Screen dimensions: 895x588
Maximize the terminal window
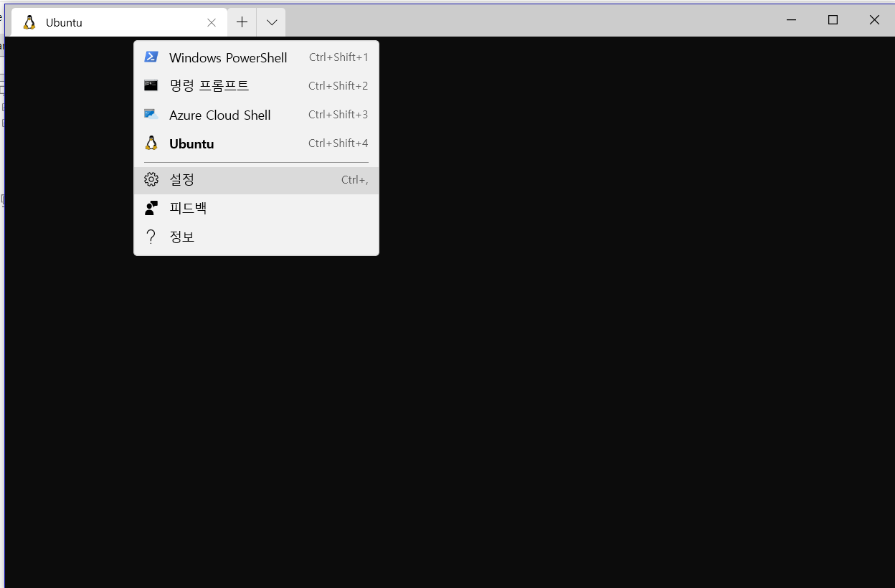833,20
